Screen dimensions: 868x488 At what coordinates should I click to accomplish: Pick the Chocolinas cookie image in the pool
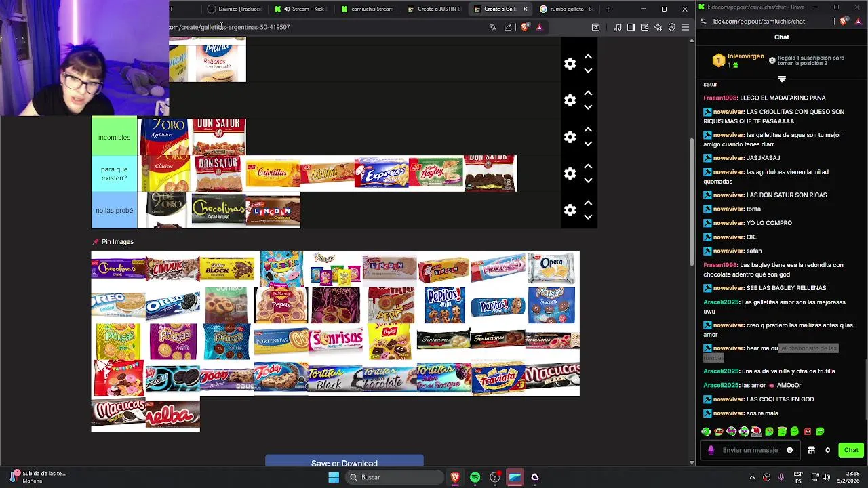[119, 268]
